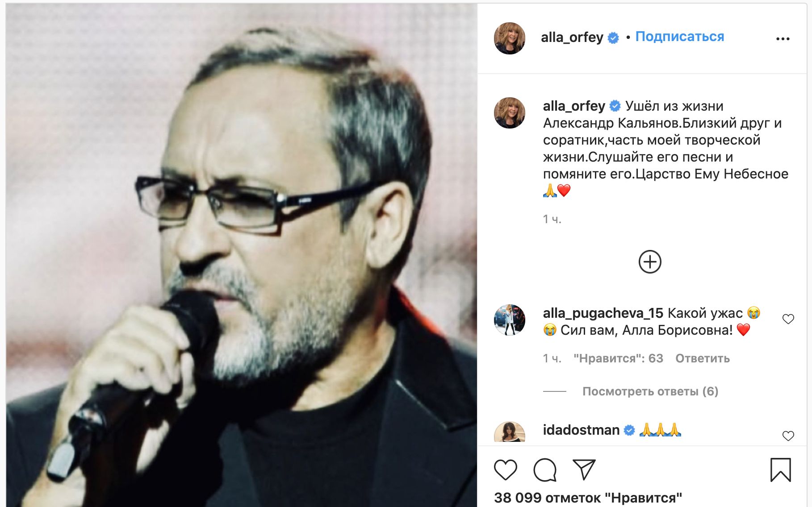Reply to the comment using "Ответить"
This screenshot has width=812, height=507.
click(x=702, y=358)
